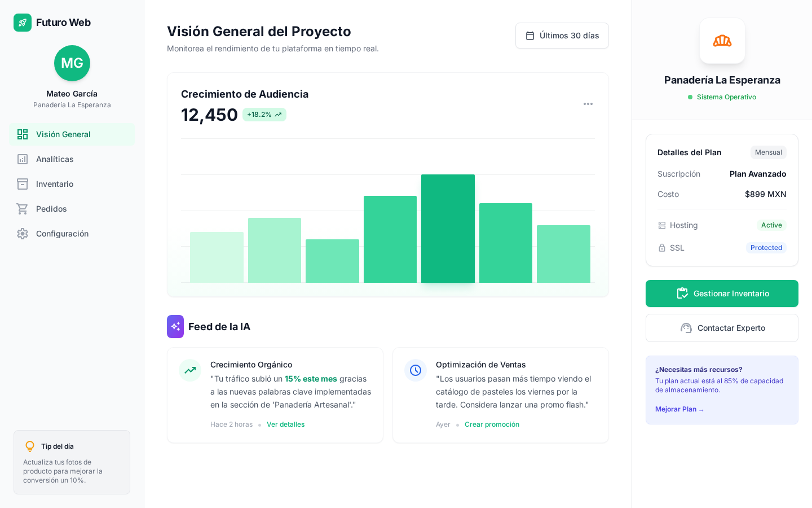
Task: Click the Inventario sidebar icon
Action: pos(23,184)
